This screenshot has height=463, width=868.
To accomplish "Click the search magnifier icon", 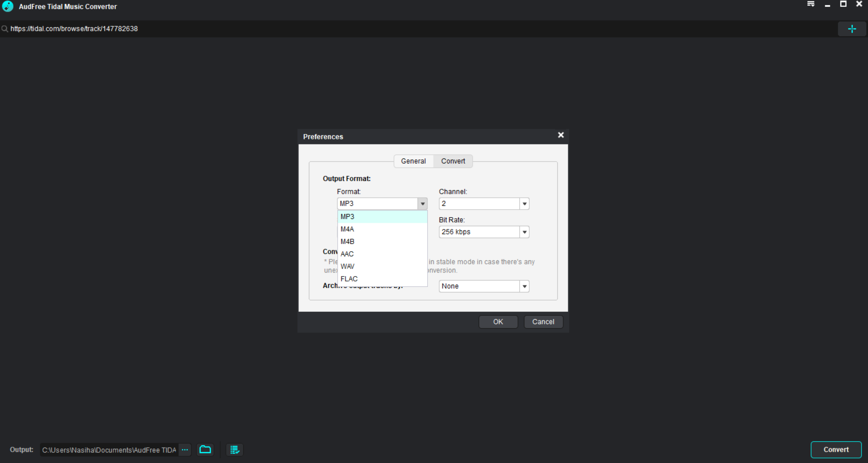I will click(5, 29).
